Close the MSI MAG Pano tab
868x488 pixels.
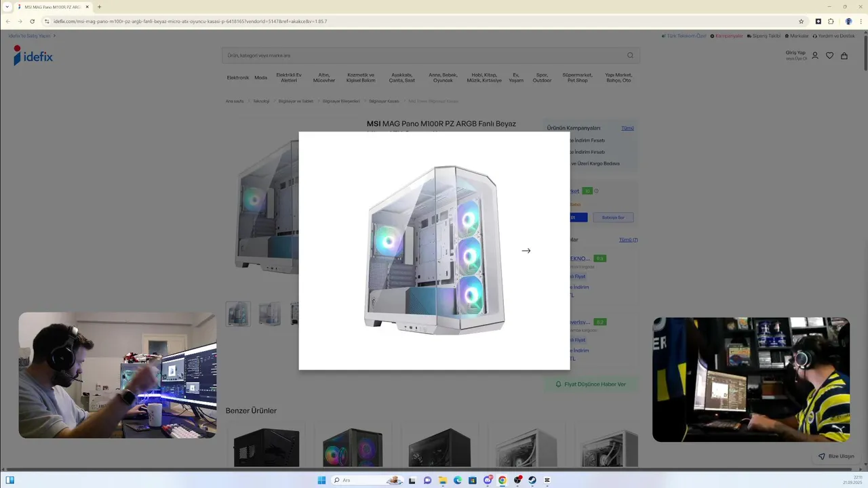87,7
